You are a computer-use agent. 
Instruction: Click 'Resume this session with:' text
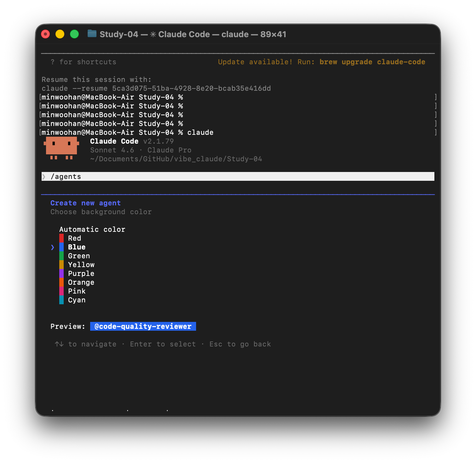(96, 80)
